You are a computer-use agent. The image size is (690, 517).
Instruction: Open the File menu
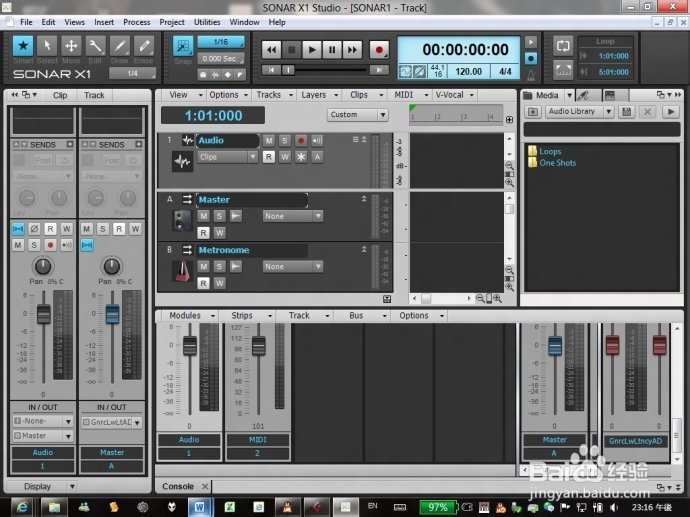pyautogui.click(x=26, y=22)
